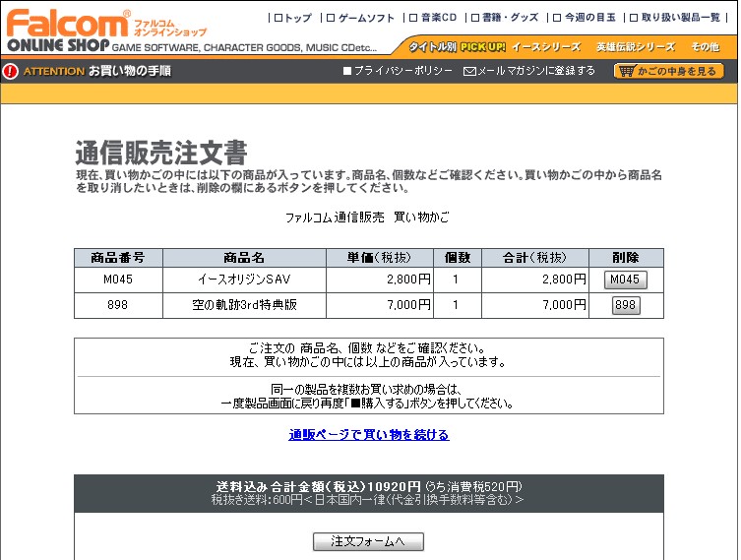The image size is (741, 560).
Task: Click the 商品名 column header
Action: coord(244,258)
